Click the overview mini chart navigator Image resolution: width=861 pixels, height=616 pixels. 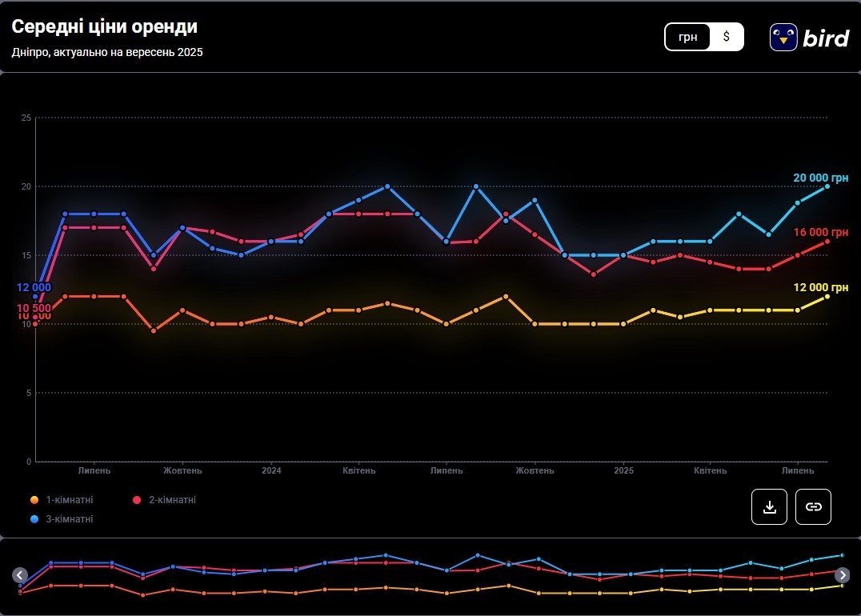point(430,575)
